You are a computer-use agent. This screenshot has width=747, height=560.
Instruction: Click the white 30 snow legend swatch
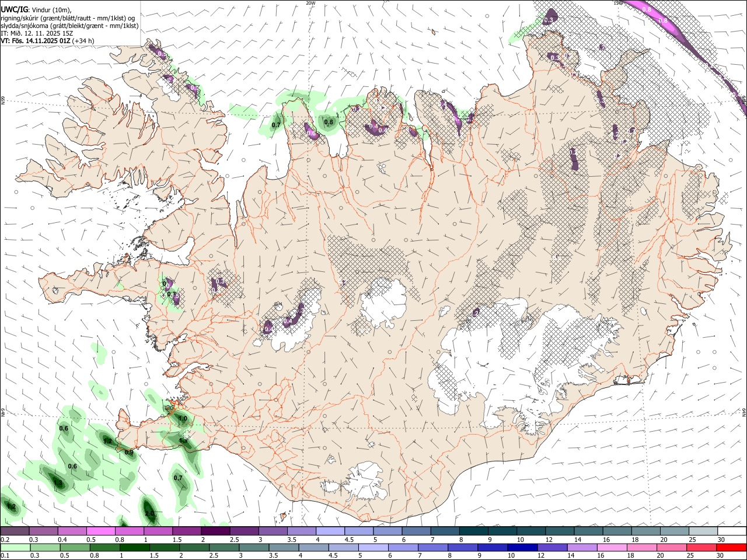coord(732,531)
